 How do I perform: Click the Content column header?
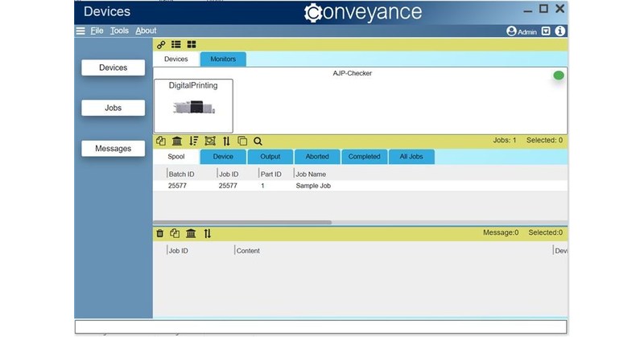[x=248, y=251]
